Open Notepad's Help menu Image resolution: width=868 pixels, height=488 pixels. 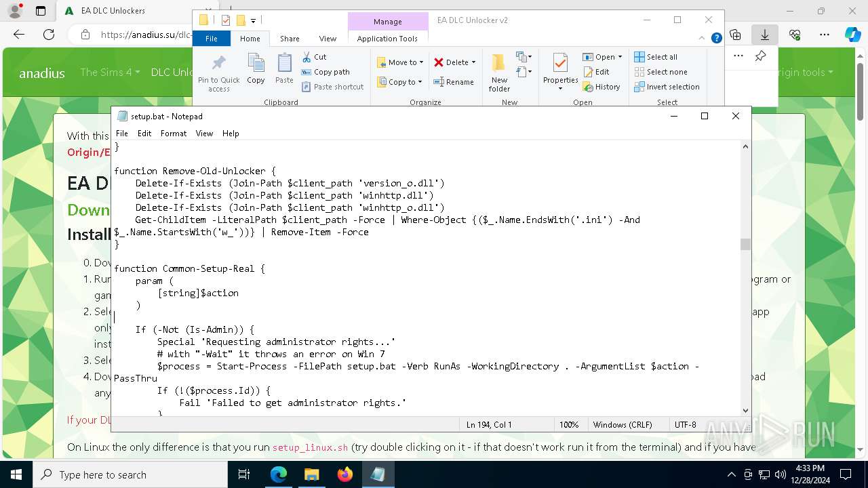(x=231, y=134)
